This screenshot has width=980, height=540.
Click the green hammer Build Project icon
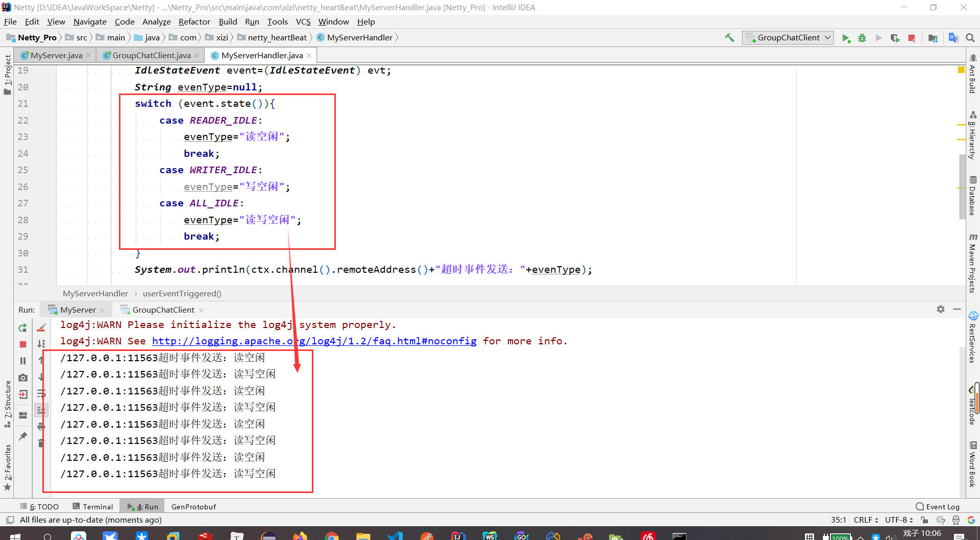point(729,38)
